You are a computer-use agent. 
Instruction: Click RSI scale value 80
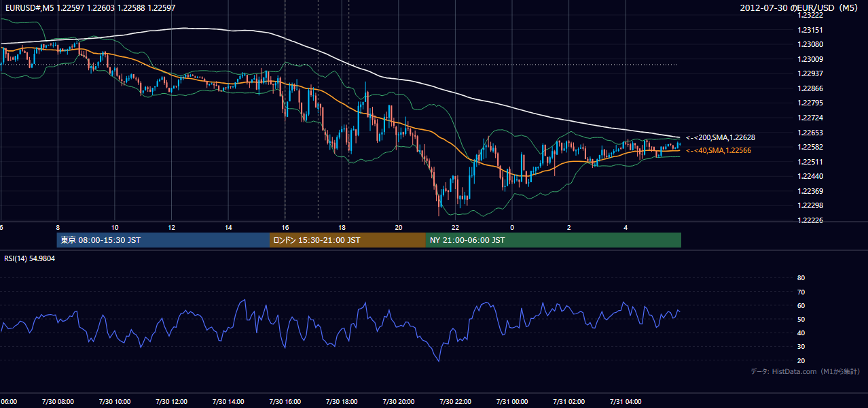[801, 278]
